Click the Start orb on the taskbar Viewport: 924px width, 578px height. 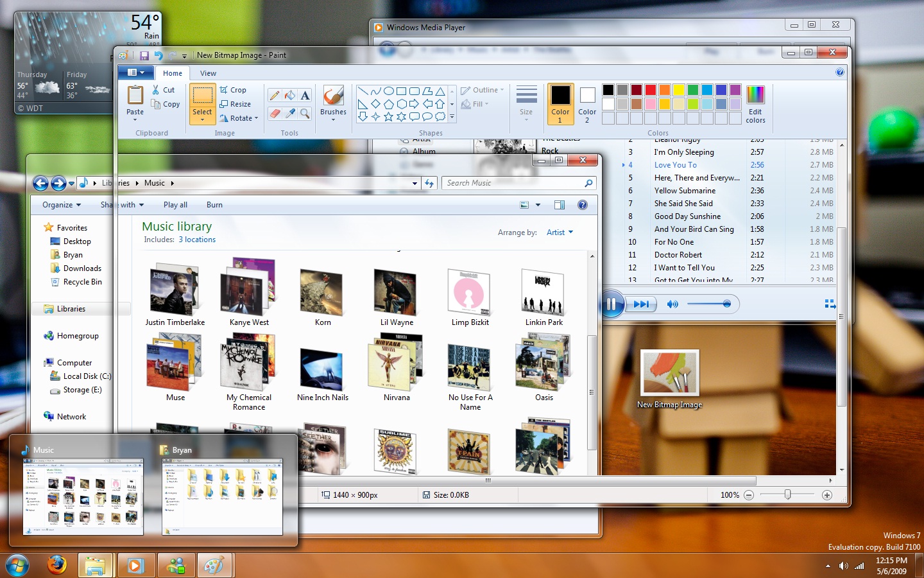(17, 565)
